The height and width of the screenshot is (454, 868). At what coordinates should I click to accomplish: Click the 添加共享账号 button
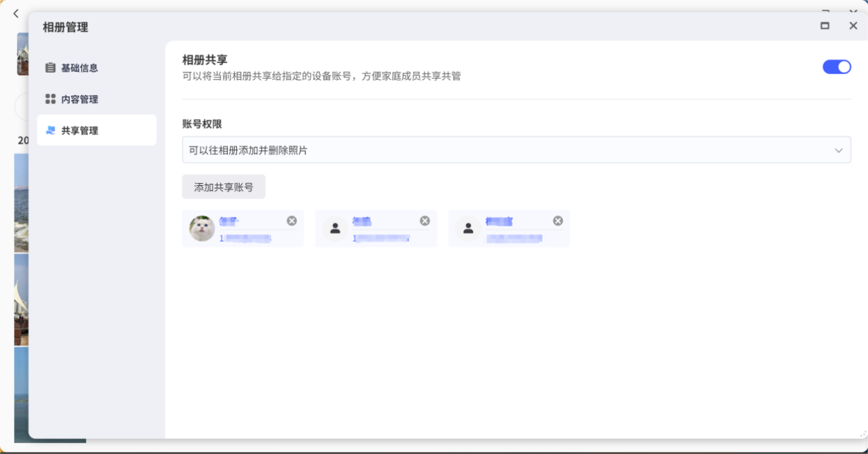click(223, 187)
